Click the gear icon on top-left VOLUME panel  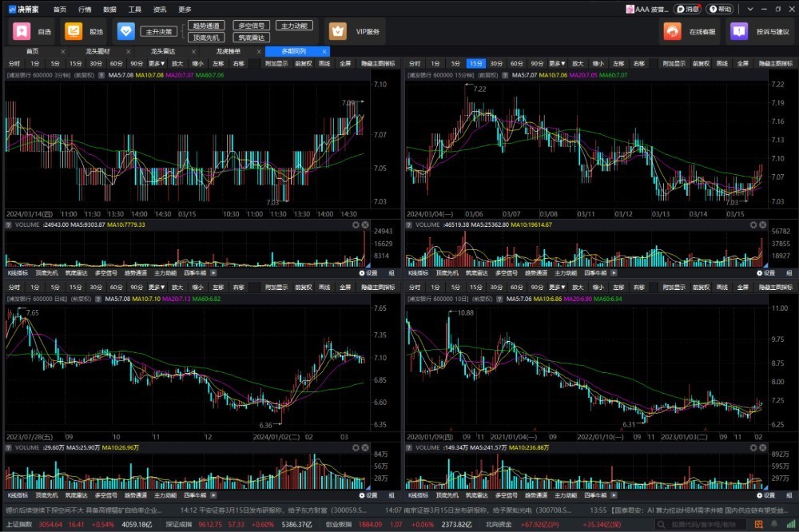[x=356, y=225]
